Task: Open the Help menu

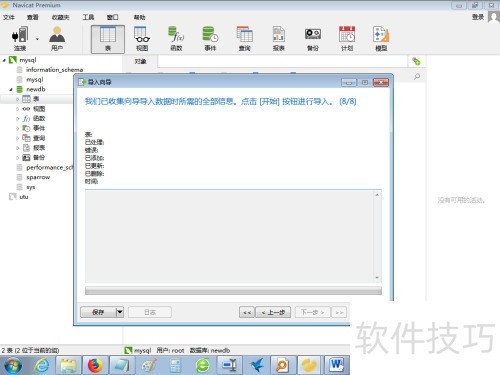Action: (x=139, y=17)
